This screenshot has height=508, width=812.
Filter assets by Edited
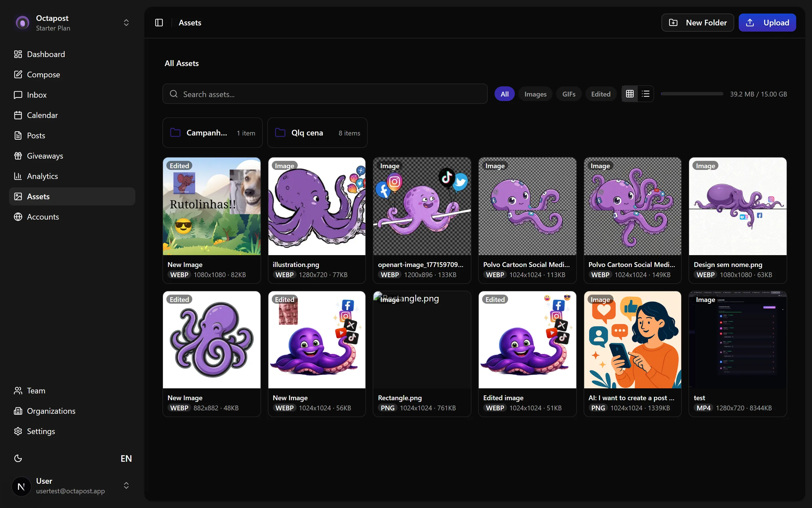click(x=601, y=94)
